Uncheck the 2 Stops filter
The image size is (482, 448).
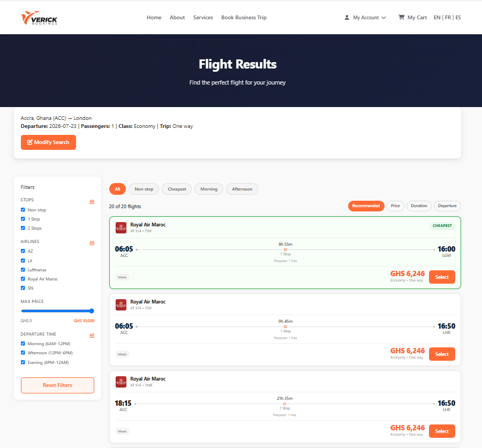point(22,227)
